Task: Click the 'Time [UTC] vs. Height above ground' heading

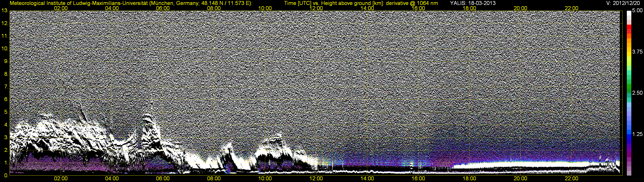Action: (x=328, y=3)
